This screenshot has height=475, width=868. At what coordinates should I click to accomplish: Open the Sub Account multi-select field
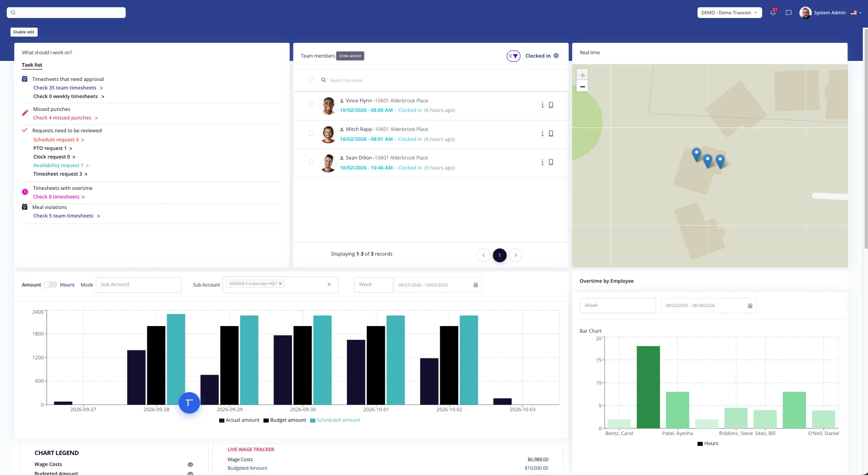tap(280, 285)
